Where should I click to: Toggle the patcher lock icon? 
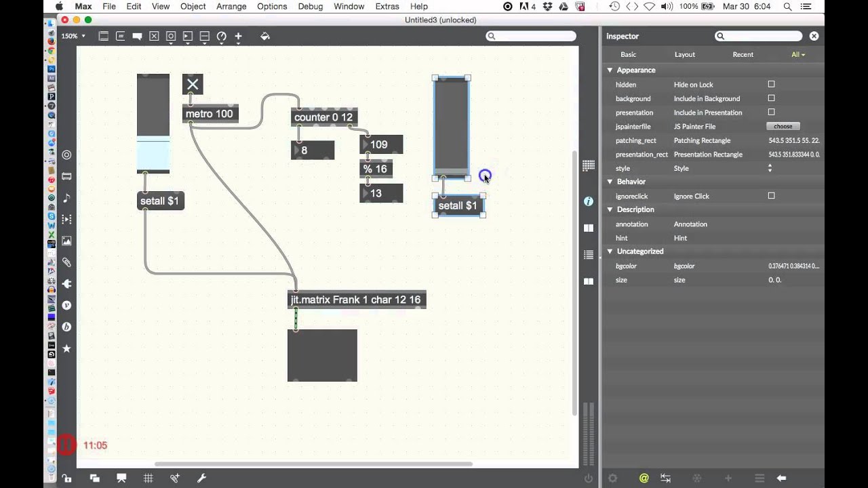[66, 478]
